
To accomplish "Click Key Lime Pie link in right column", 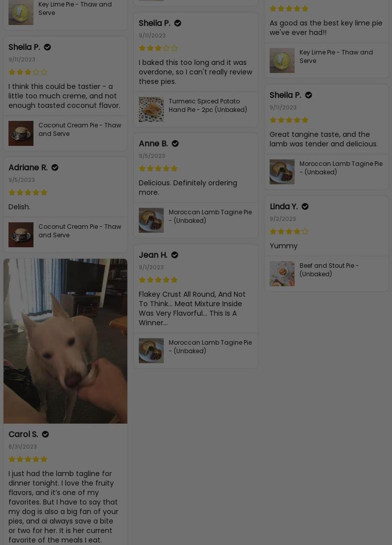I will (x=336, y=56).
